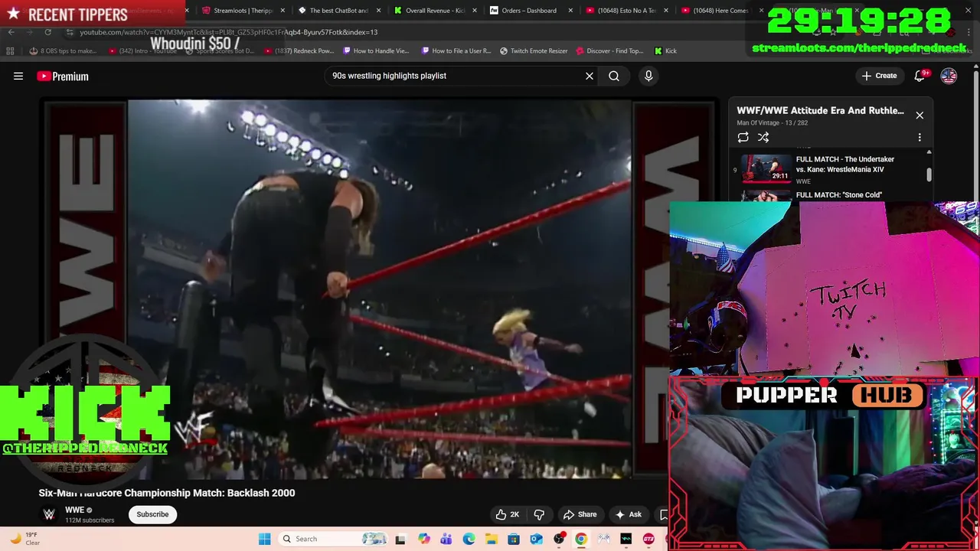Toggle shuffle playlist
Viewport: 980px width, 551px height.
[763, 137]
